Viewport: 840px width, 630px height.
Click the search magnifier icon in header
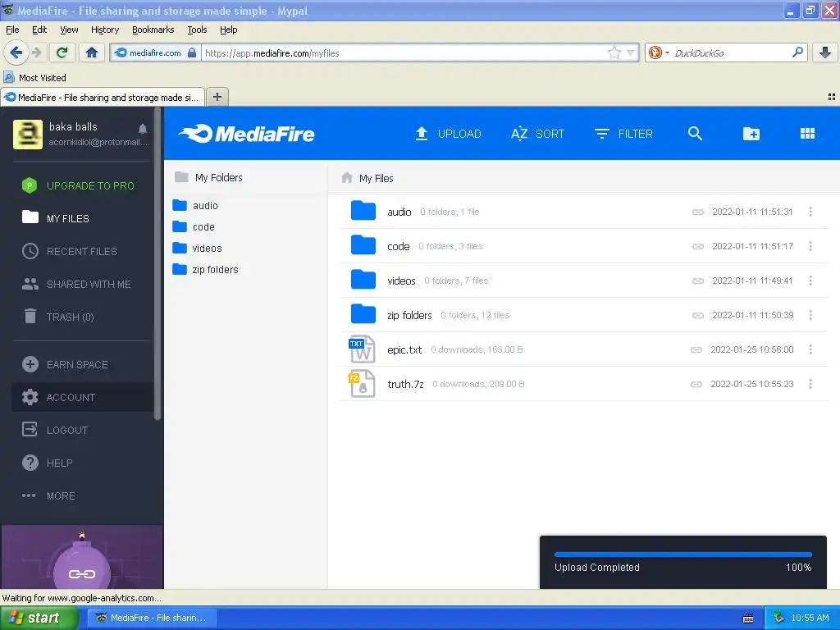(x=695, y=134)
